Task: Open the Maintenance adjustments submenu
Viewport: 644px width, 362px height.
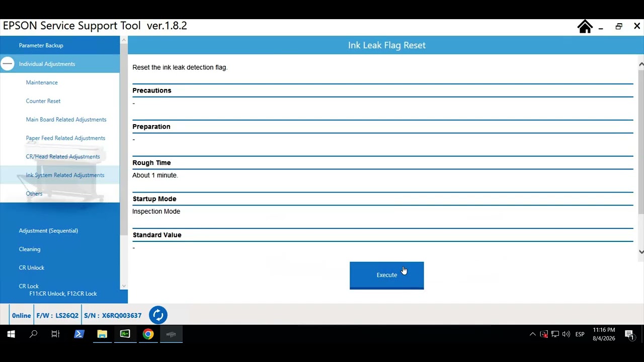Action: (42, 82)
